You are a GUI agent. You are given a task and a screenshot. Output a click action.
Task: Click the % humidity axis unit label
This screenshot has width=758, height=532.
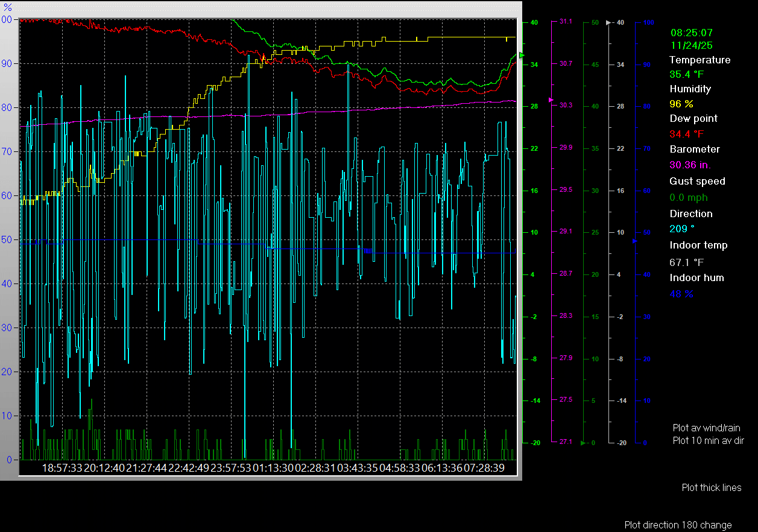[x=8, y=7]
